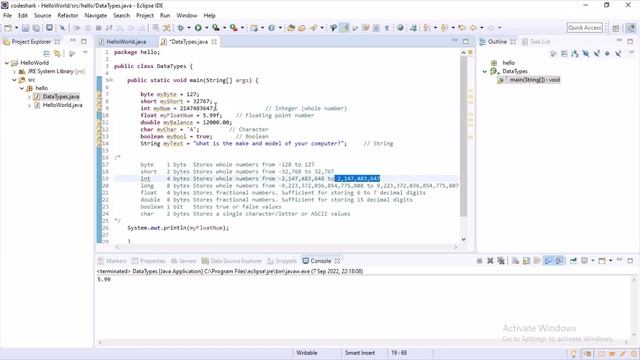This screenshot has height=360, width=640.
Task: Collapse DataTypes class in Outline
Action: 485,71
